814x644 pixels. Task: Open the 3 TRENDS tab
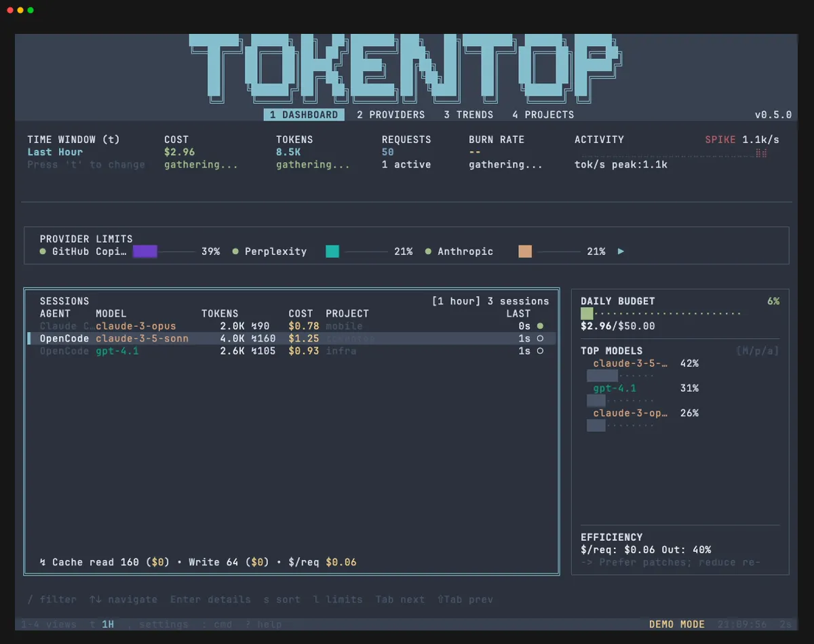(468, 115)
